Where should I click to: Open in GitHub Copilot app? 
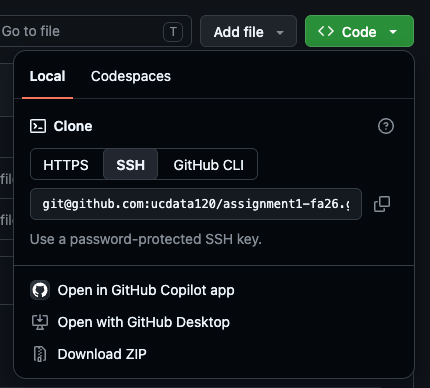(x=146, y=290)
